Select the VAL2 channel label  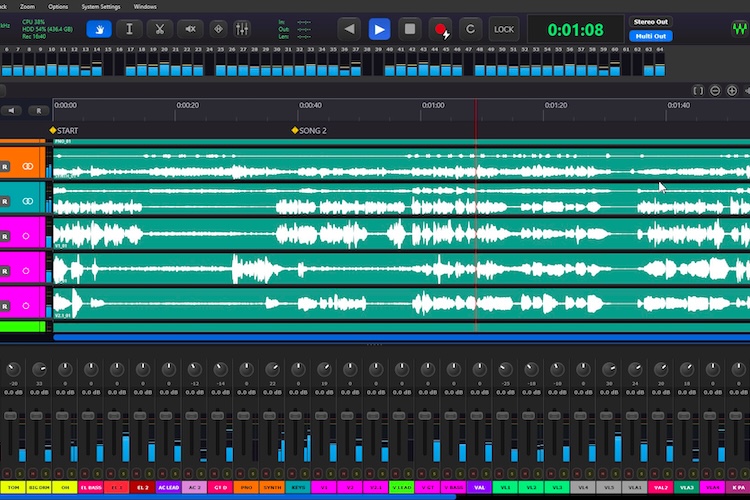[x=661, y=487]
